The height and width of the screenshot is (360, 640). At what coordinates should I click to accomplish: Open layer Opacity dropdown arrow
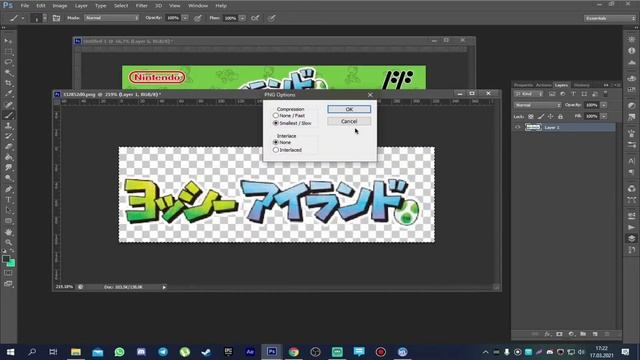[604, 105]
